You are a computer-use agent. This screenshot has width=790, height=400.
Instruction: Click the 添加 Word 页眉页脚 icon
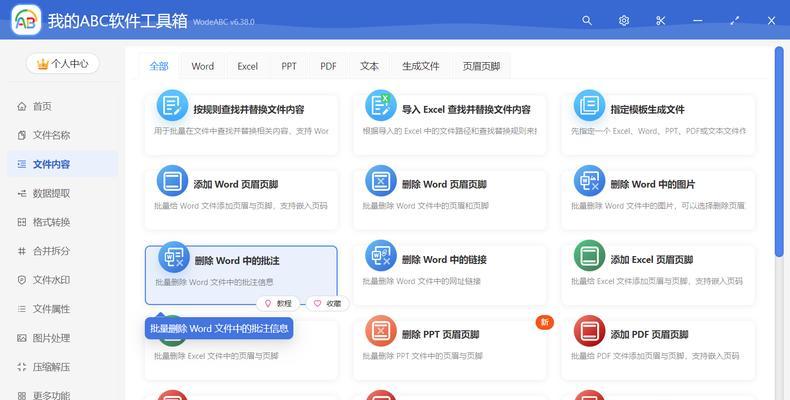(172, 180)
